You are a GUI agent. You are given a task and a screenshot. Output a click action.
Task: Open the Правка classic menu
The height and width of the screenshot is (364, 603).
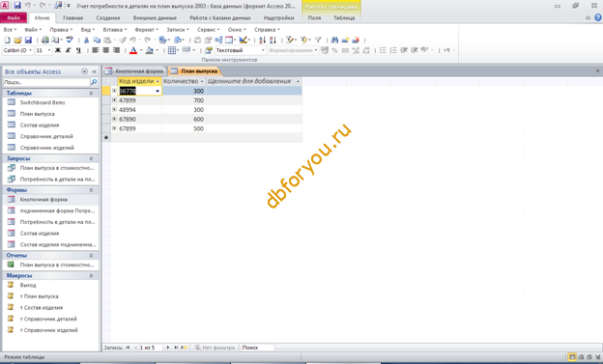point(61,30)
